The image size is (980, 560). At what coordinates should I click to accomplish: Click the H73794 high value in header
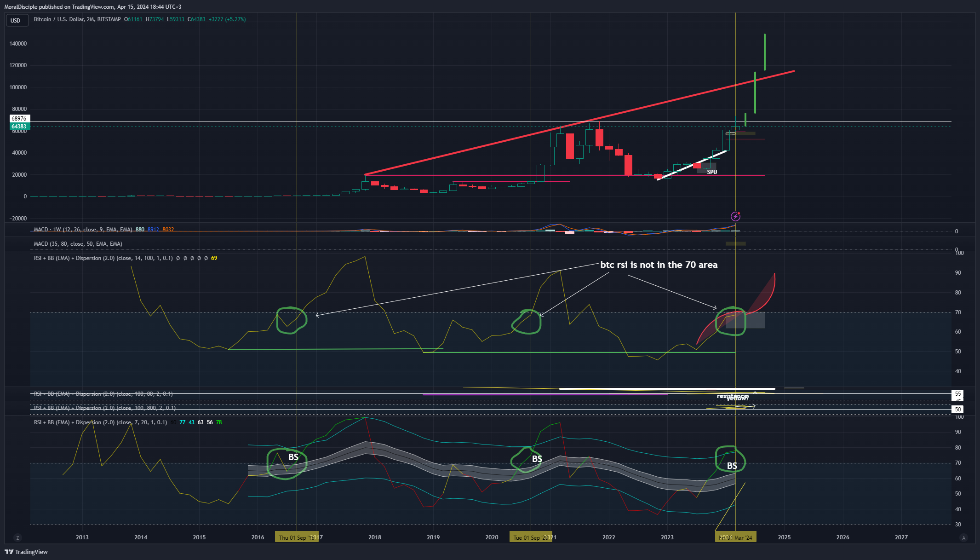point(155,19)
